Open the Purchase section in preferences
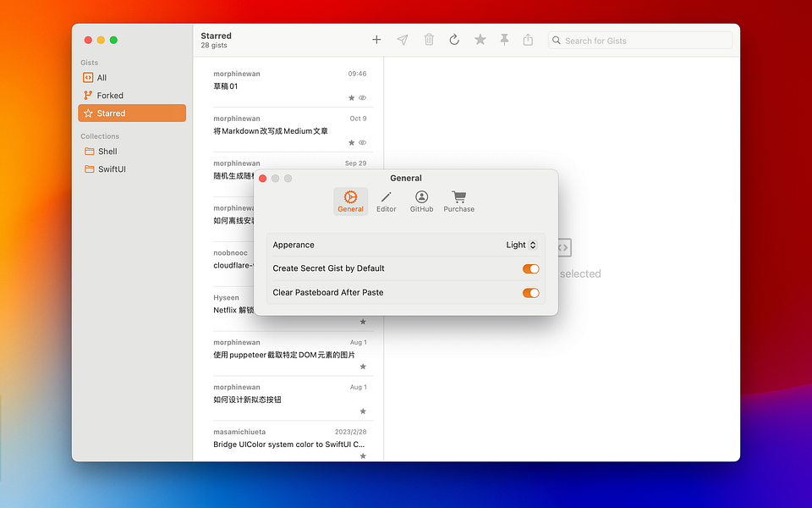Image resolution: width=812 pixels, height=508 pixels. [458, 201]
